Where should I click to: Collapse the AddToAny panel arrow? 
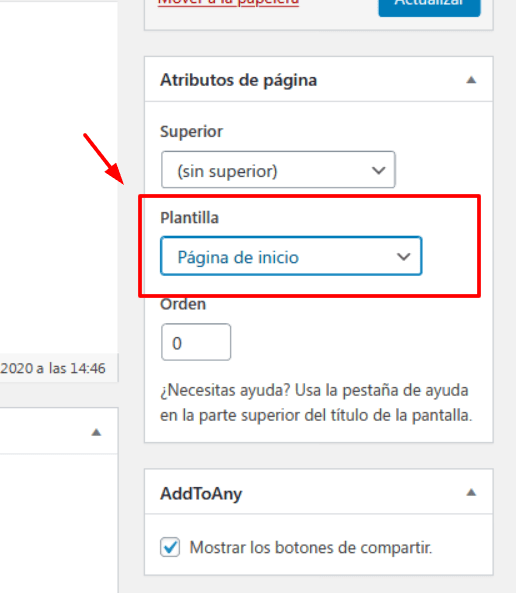pos(471,492)
